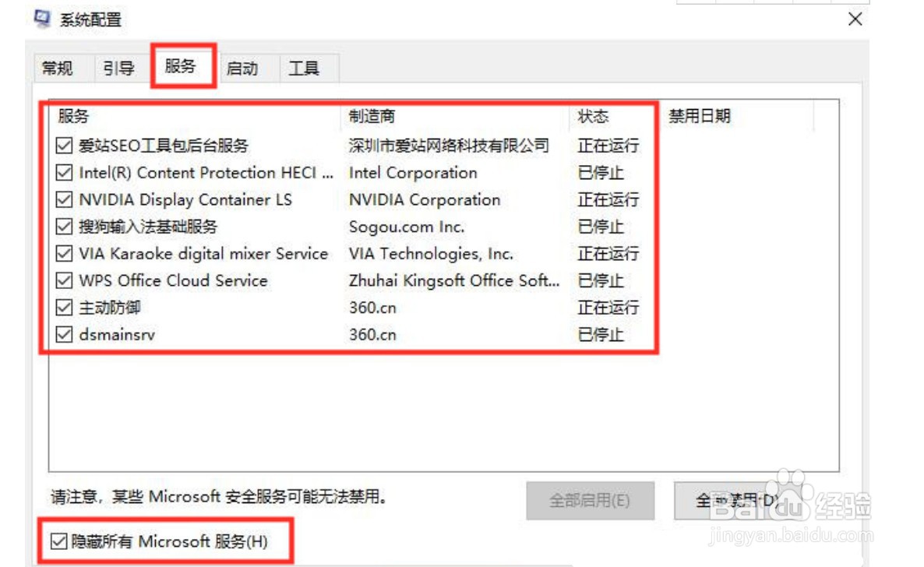Disable Intel(R) Content Protection HECI service checkbox

pos(64,173)
